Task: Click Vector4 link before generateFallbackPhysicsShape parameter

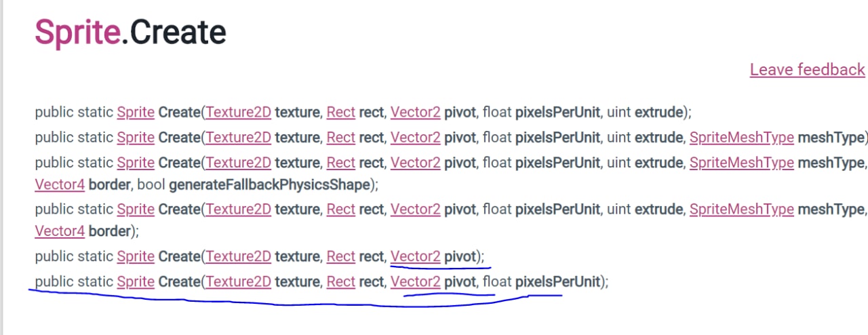Action: [60, 184]
